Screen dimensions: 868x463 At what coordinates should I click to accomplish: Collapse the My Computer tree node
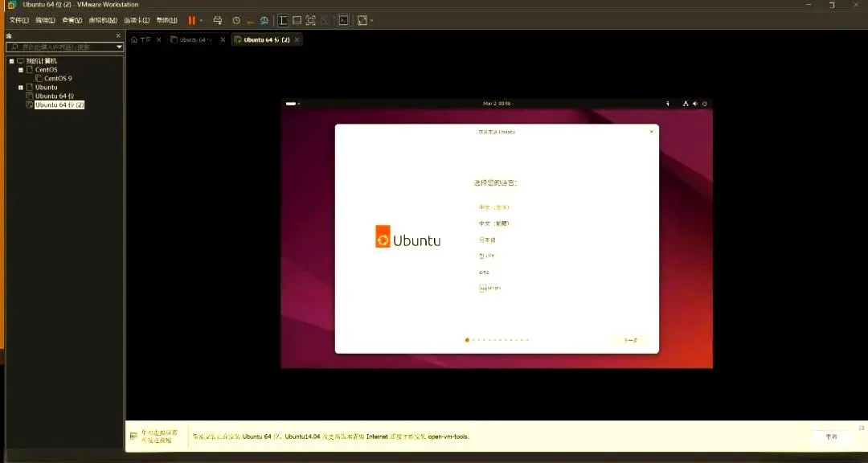11,61
